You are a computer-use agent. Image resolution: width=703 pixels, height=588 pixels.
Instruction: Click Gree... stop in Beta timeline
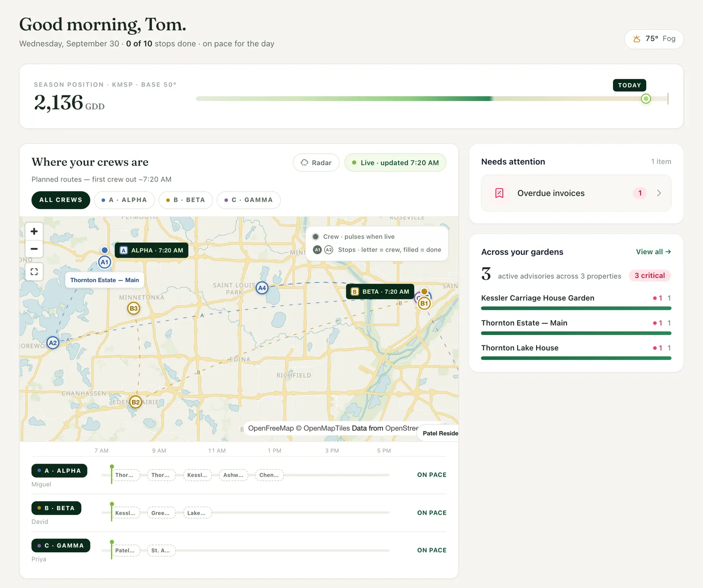point(161,513)
